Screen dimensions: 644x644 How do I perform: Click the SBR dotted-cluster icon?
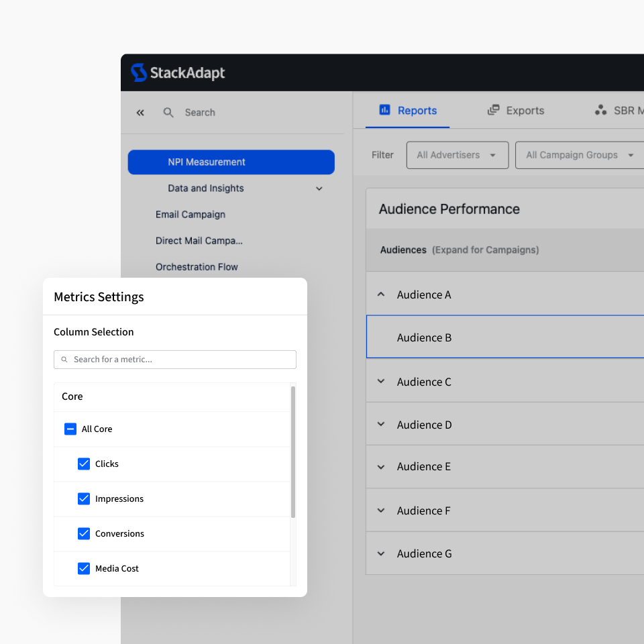coord(600,109)
